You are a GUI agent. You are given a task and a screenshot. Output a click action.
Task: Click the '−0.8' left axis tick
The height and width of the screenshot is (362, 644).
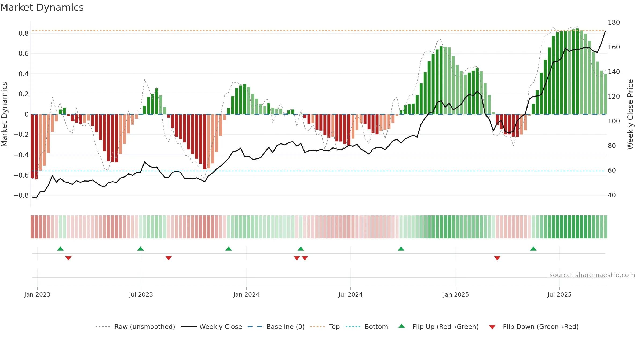[21, 195]
